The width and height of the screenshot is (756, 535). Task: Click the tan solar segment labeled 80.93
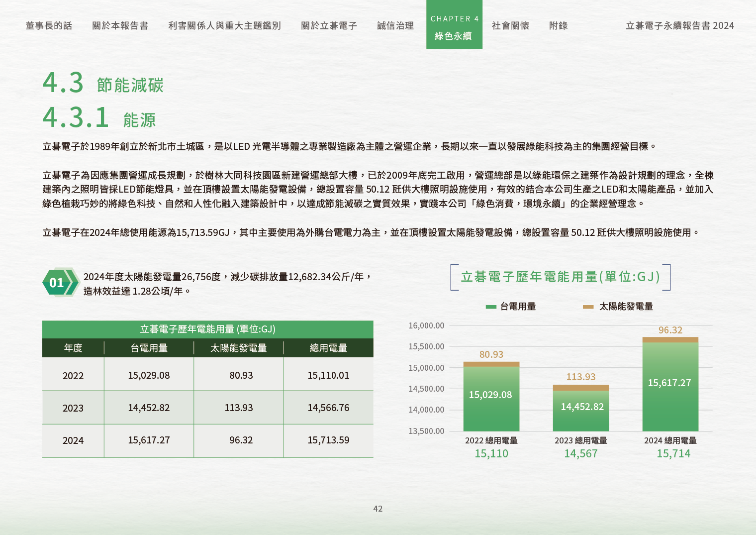click(x=491, y=364)
